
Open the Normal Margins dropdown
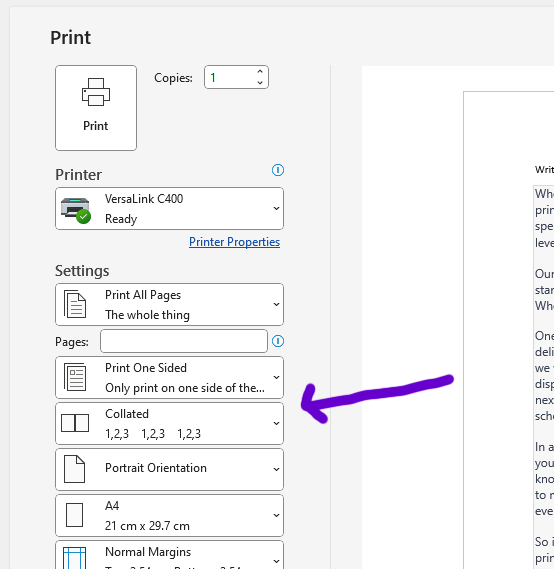[169, 555]
